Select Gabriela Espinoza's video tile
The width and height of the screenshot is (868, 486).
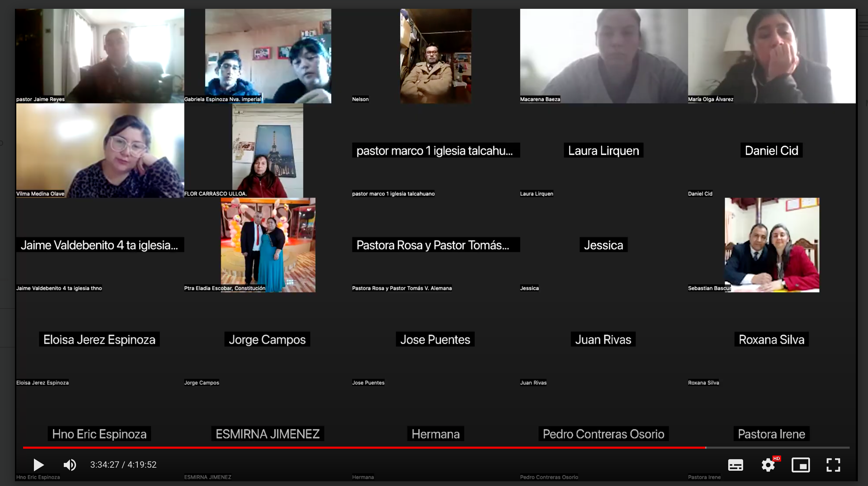(x=268, y=56)
